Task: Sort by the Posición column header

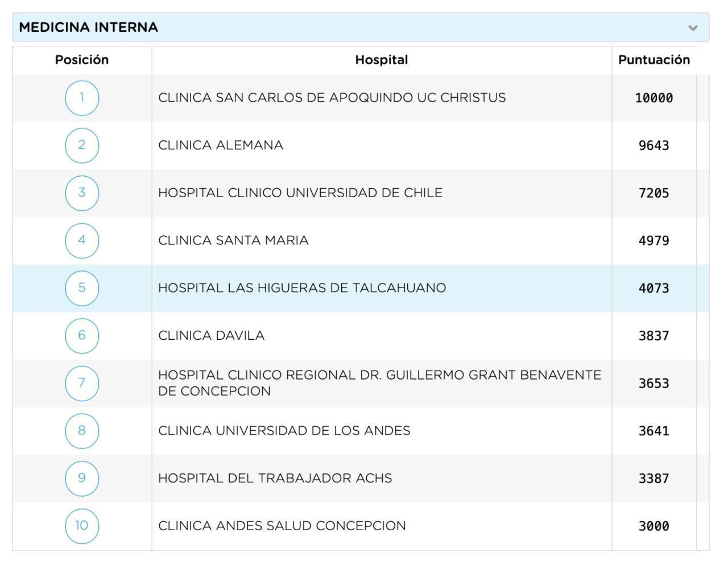Action: [x=82, y=60]
